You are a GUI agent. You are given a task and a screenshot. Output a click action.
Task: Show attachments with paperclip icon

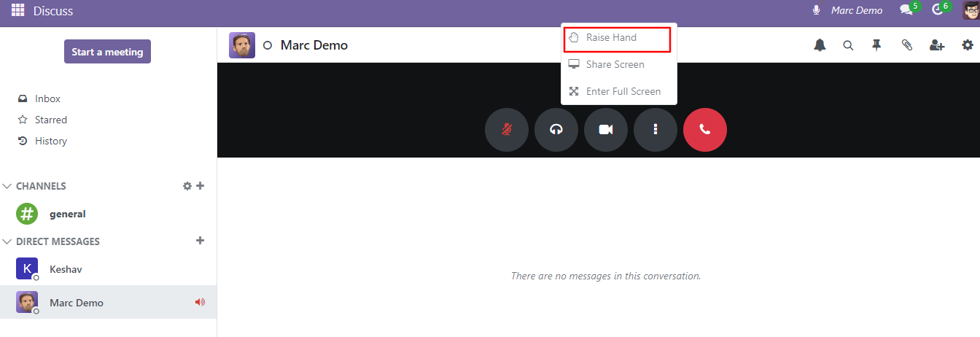[907, 45]
